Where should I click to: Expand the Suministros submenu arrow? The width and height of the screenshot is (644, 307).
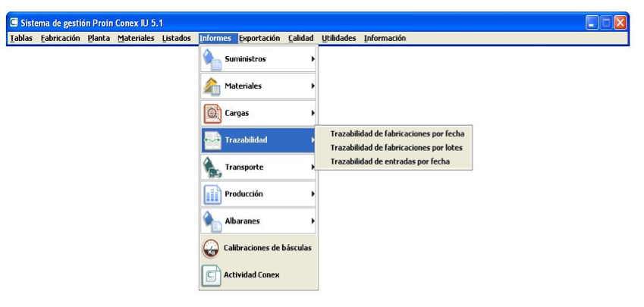coord(313,59)
